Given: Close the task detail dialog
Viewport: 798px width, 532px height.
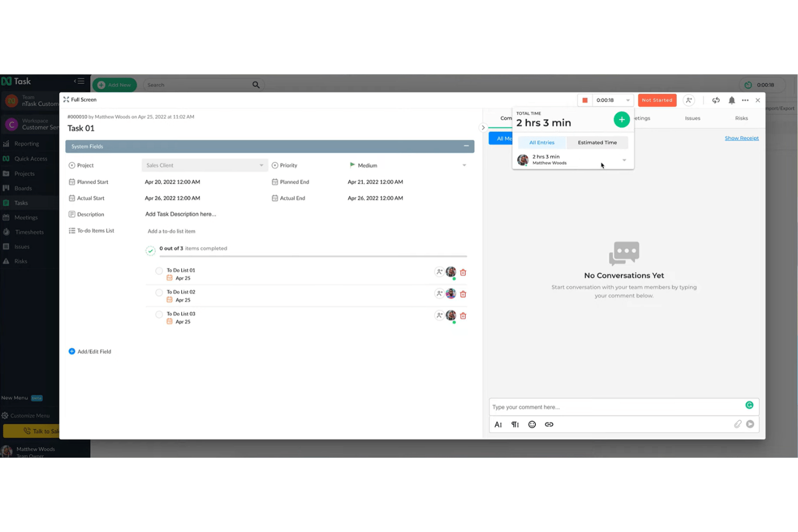Looking at the screenshot, I should click(758, 100).
